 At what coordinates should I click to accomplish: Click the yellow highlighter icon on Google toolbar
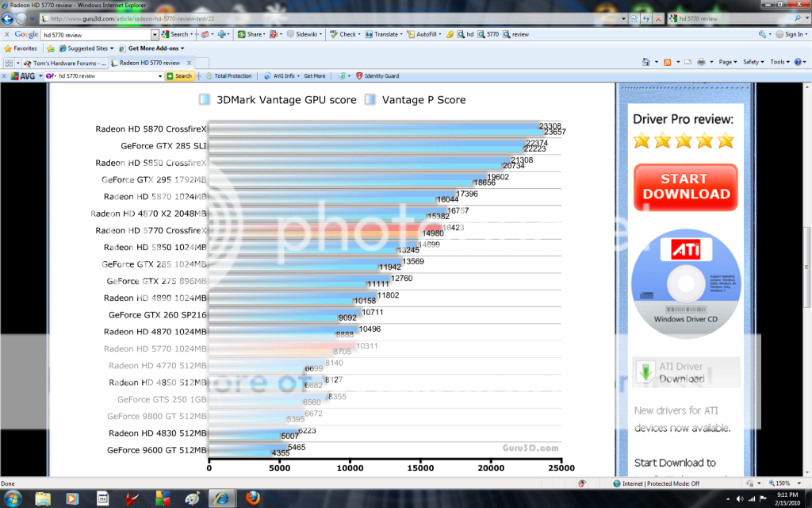pyautogui.click(x=450, y=34)
